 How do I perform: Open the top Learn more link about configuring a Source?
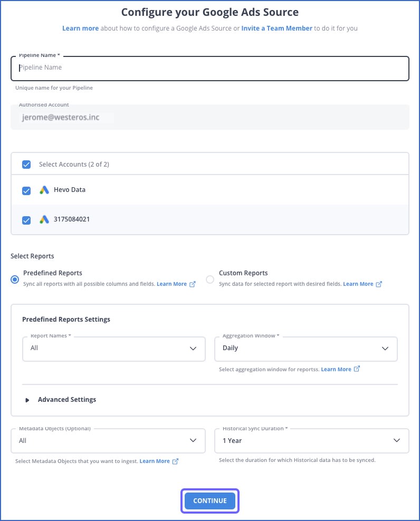pyautogui.click(x=81, y=28)
